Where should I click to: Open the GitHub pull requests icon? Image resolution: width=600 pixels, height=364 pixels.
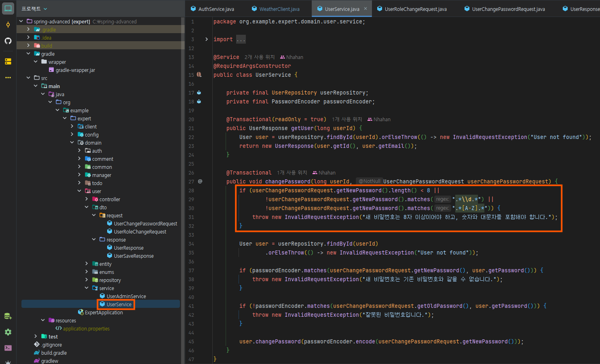coord(8,41)
